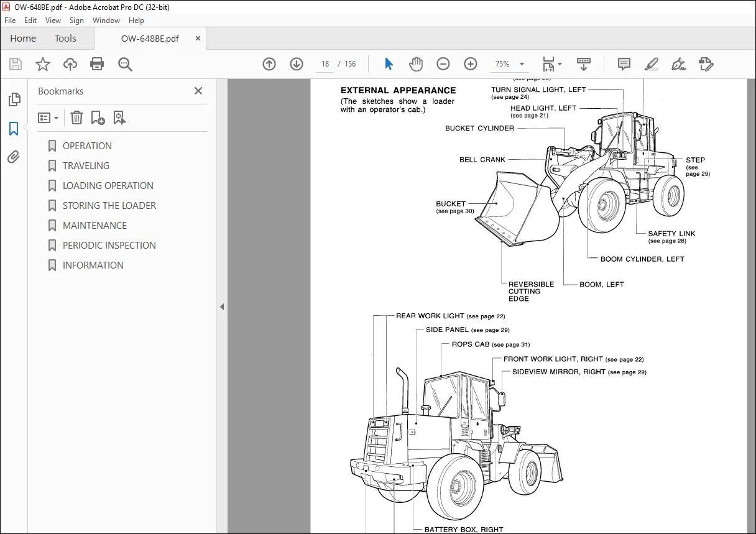Zoom in with the plus button
Viewport: 756px width, 534px height.
tap(471, 64)
